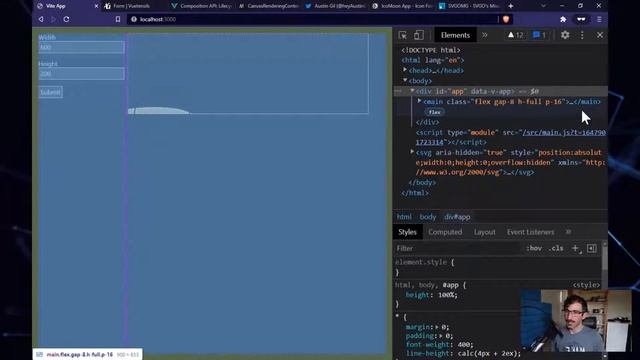
Task: Switch to the Austin Gil Twitter tab
Action: tap(336, 6)
